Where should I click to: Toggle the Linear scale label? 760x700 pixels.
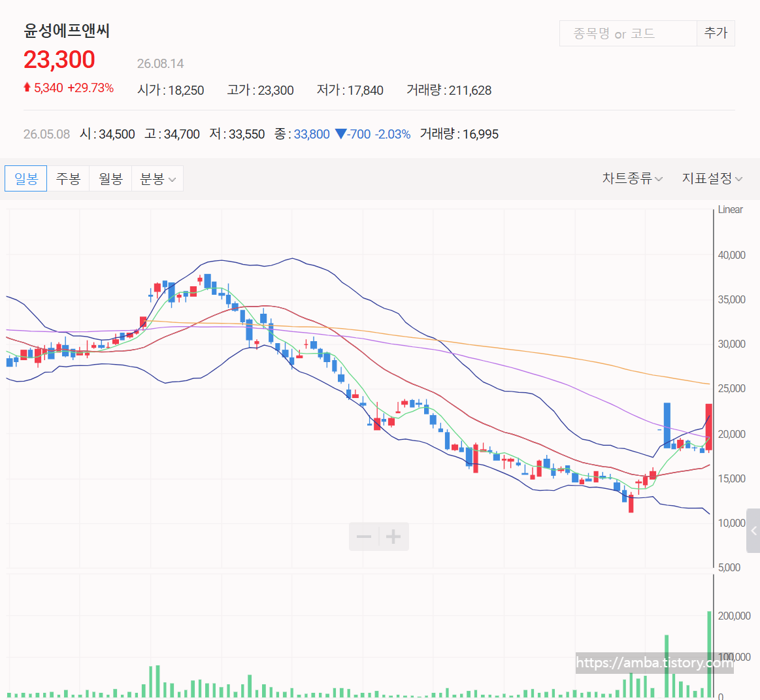[x=730, y=209]
